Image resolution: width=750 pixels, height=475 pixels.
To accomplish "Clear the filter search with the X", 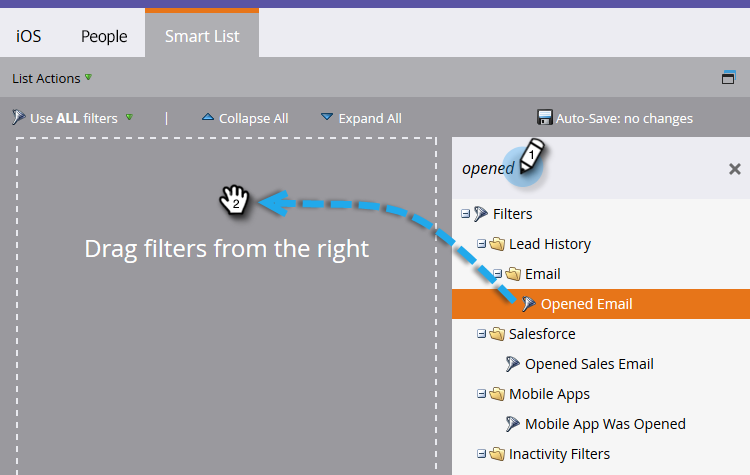I will (x=735, y=169).
